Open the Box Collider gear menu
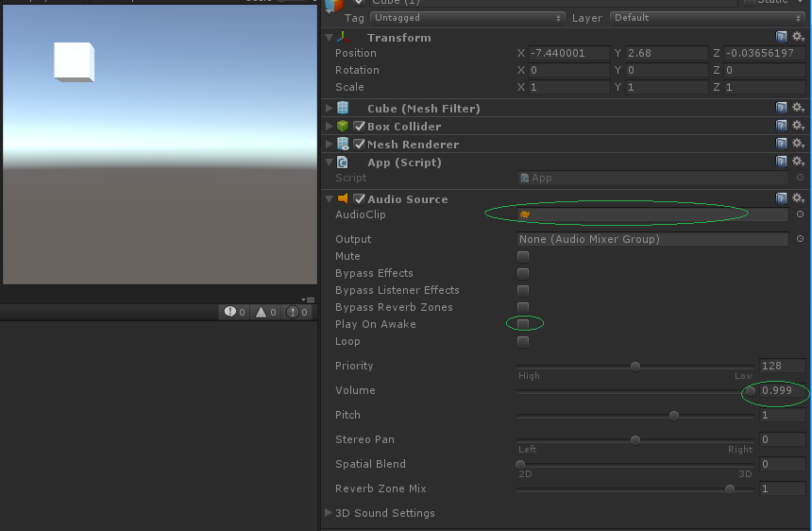 [x=798, y=126]
